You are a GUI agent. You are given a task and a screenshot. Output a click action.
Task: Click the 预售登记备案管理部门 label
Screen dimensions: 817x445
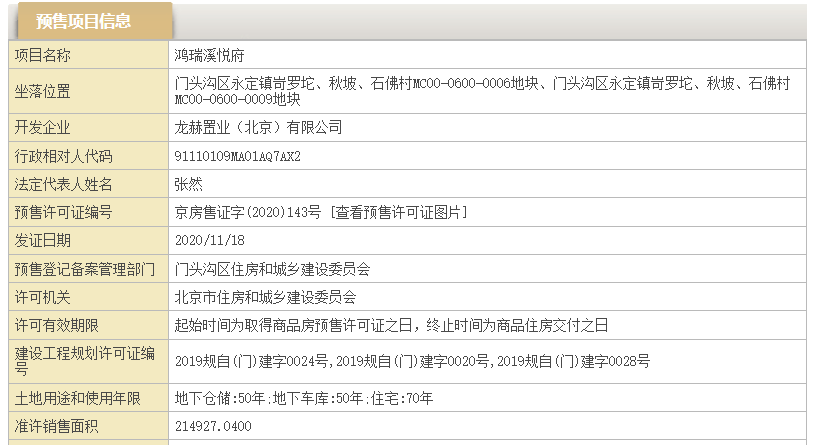84,269
